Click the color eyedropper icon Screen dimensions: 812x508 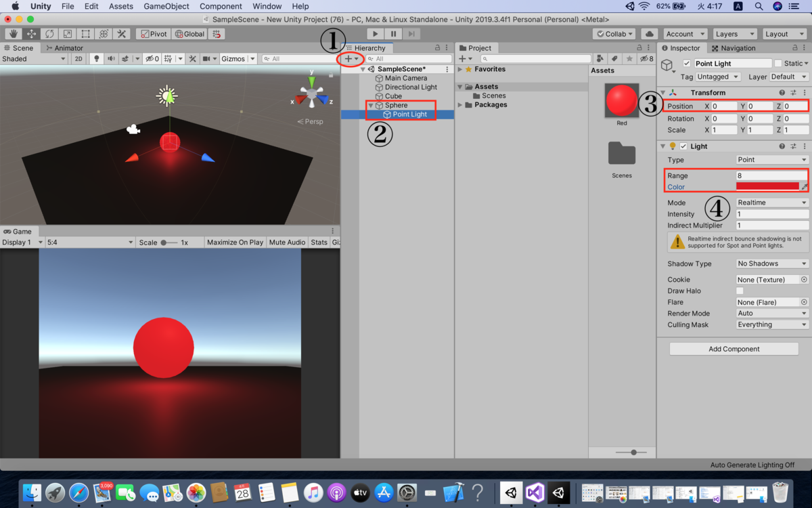805,186
